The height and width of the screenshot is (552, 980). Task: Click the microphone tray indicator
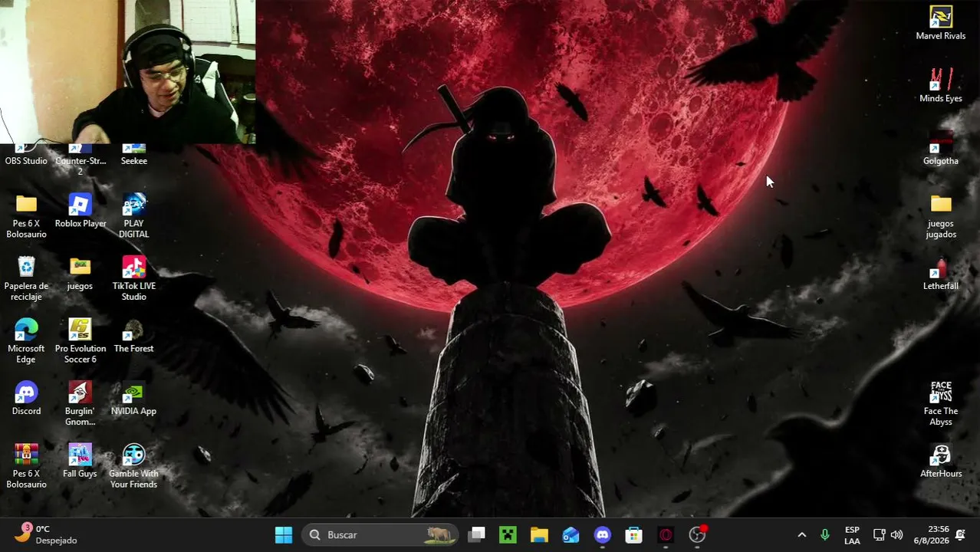coord(825,535)
